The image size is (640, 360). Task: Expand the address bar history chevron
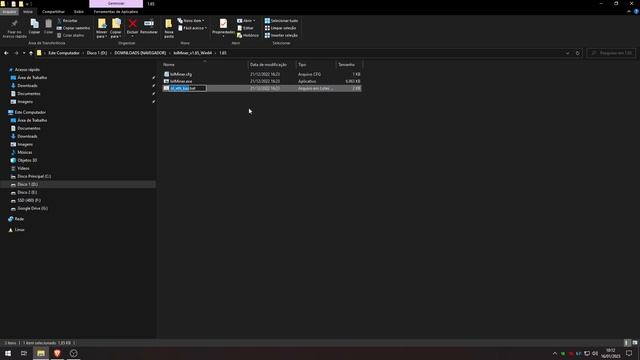(567, 53)
